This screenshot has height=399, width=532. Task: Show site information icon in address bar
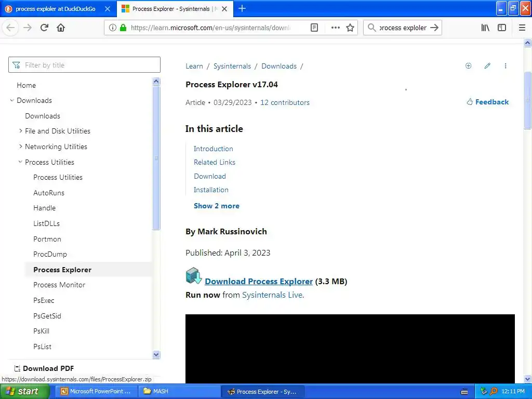113,28
